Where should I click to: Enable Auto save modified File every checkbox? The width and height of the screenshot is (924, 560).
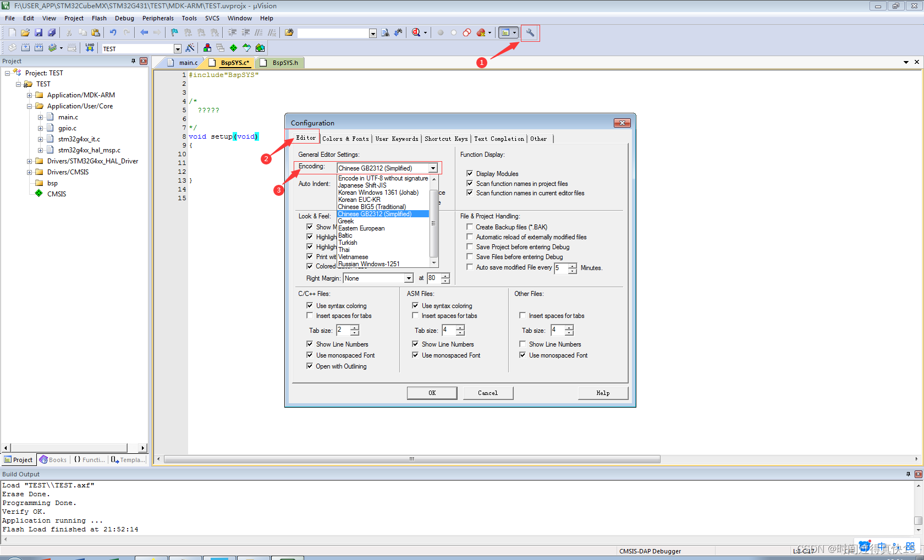click(470, 267)
